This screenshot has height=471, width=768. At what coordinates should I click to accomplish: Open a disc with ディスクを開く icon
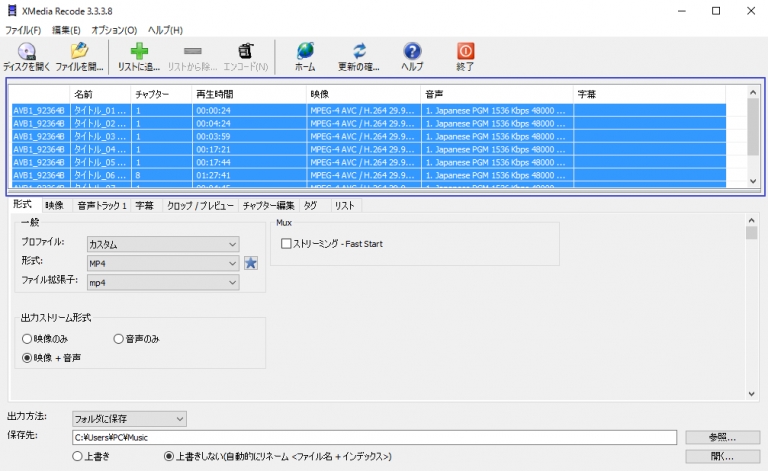pyautogui.click(x=26, y=51)
